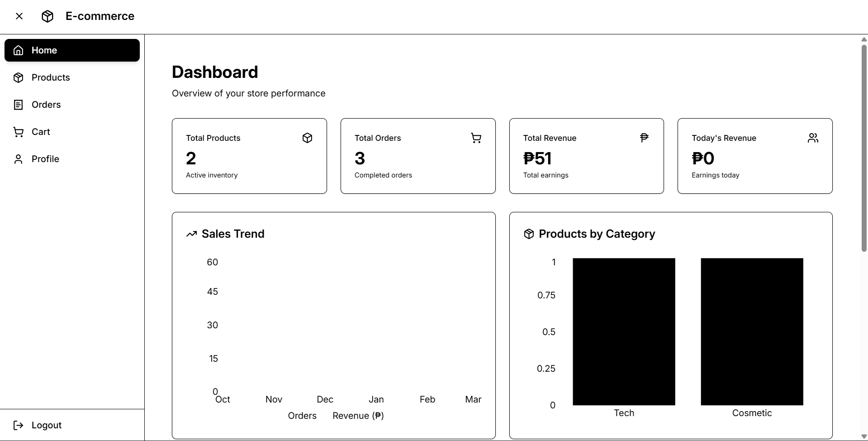The height and width of the screenshot is (441, 868).
Task: Click the users icon in Today's Revenue card
Action: 813,138
